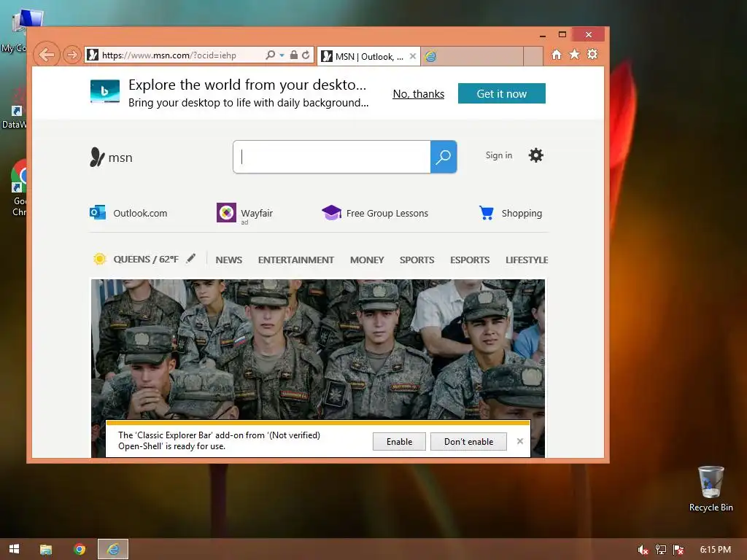Screen dimensions: 747x560
Task: Click the search magnifier in address bar
Action: (270, 55)
